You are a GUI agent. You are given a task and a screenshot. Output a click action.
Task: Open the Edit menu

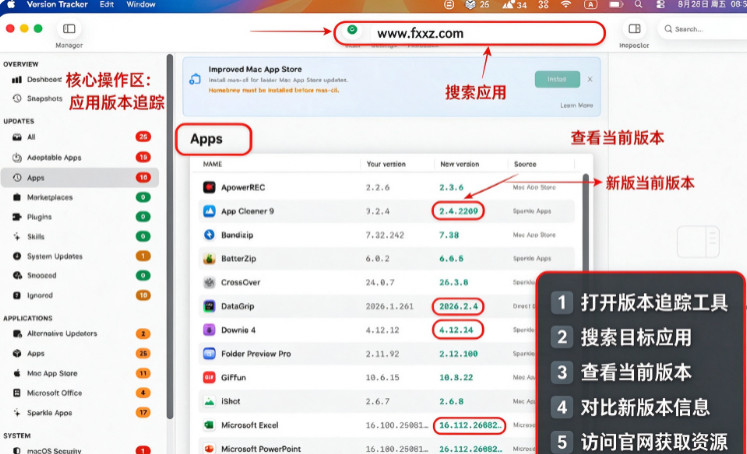point(107,4)
